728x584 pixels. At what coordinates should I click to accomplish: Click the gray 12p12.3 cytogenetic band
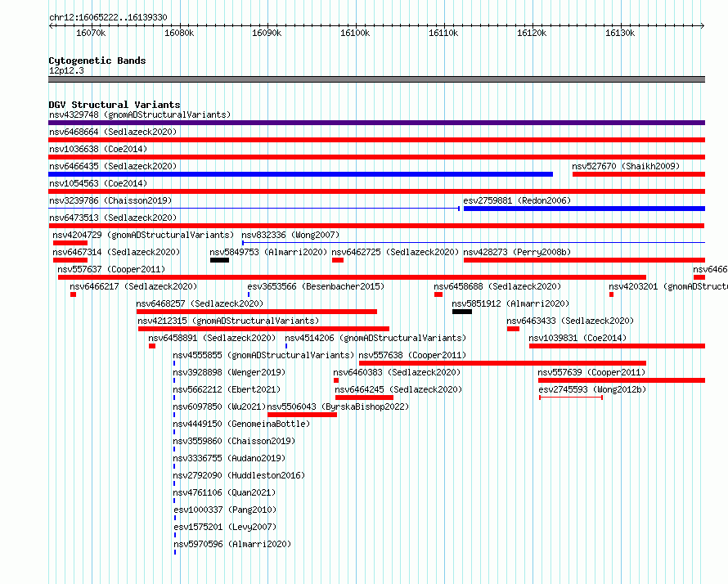tap(376, 79)
